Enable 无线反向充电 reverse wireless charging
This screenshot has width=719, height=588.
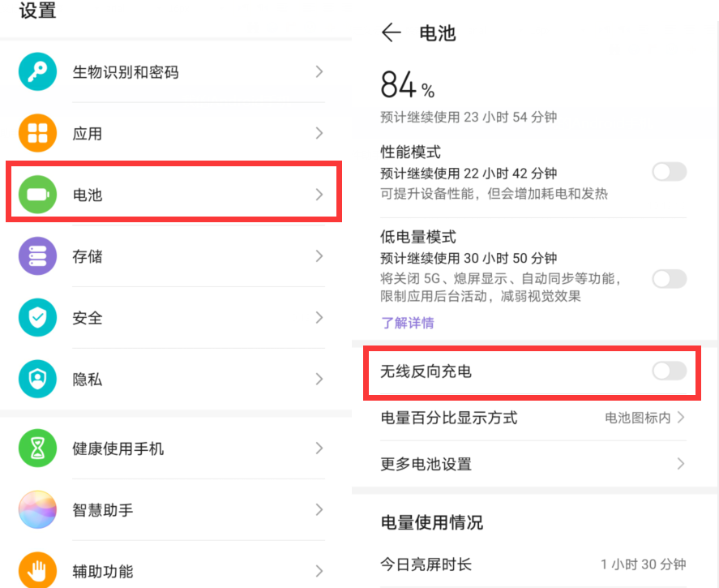(x=669, y=371)
